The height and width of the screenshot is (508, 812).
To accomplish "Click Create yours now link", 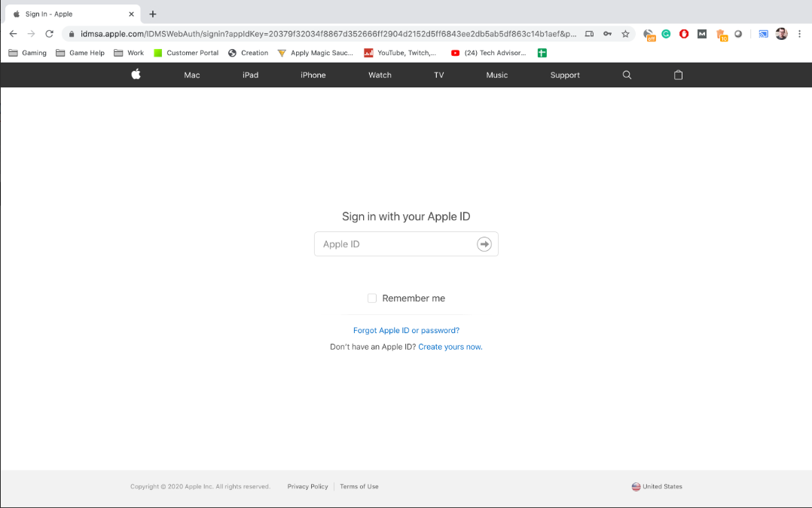I will tap(450, 347).
